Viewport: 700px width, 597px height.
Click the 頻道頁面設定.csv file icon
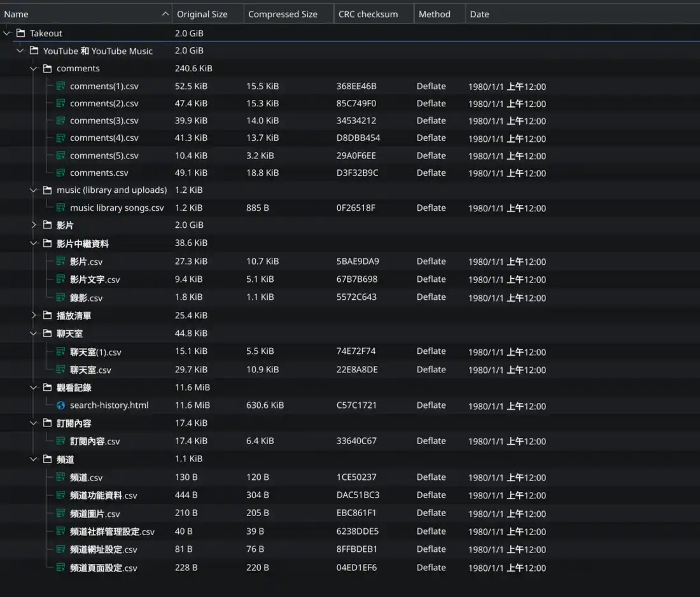point(60,567)
